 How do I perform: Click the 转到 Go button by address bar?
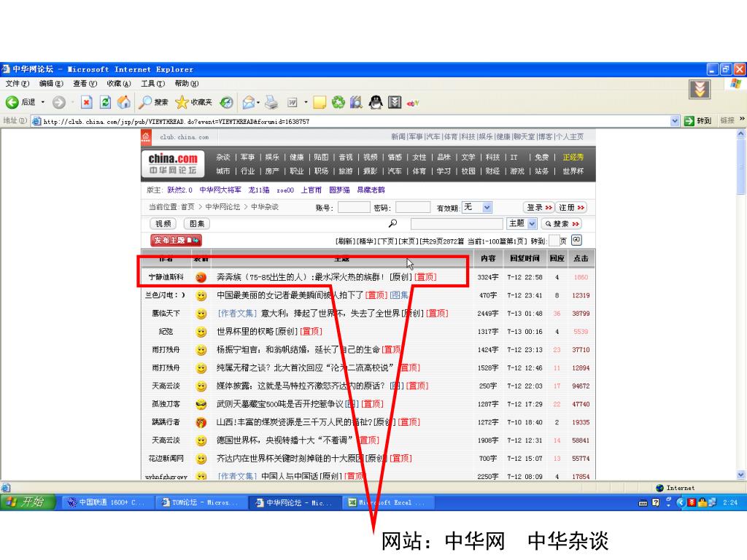point(698,121)
